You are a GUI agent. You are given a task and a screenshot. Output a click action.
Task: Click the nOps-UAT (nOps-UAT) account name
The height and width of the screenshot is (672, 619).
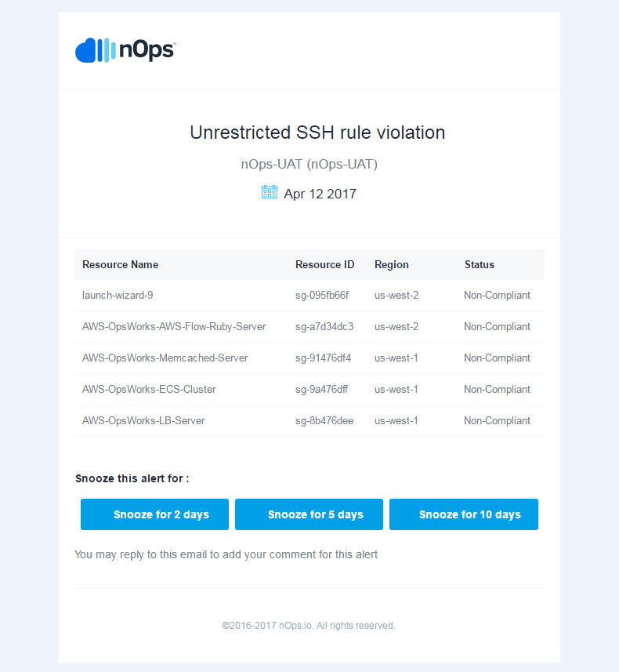coord(309,164)
